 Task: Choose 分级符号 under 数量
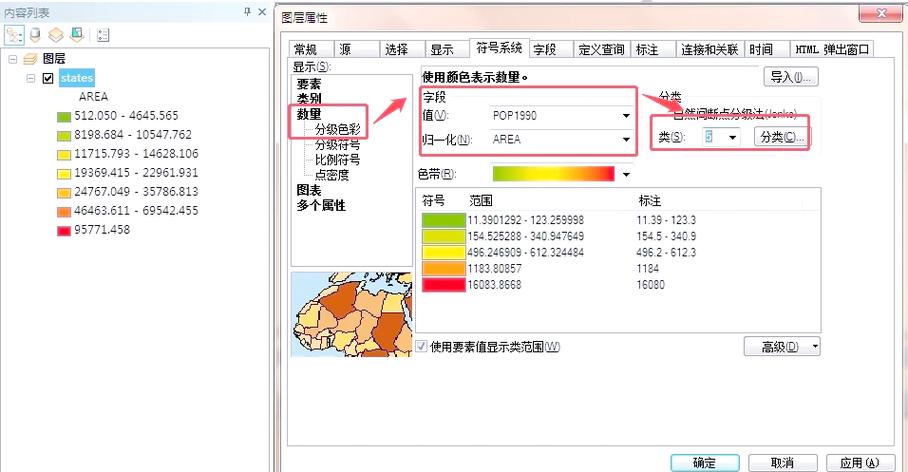[x=337, y=144]
